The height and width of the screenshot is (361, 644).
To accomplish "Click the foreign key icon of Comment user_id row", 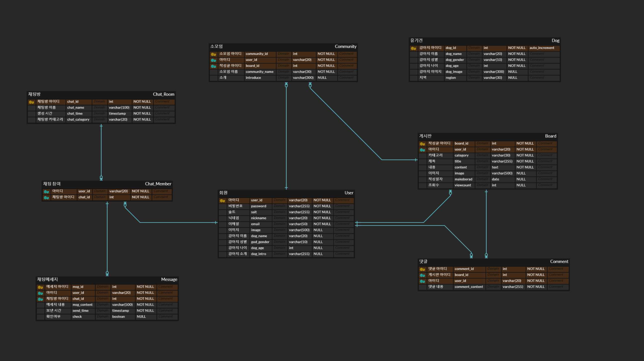I will click(x=422, y=281).
